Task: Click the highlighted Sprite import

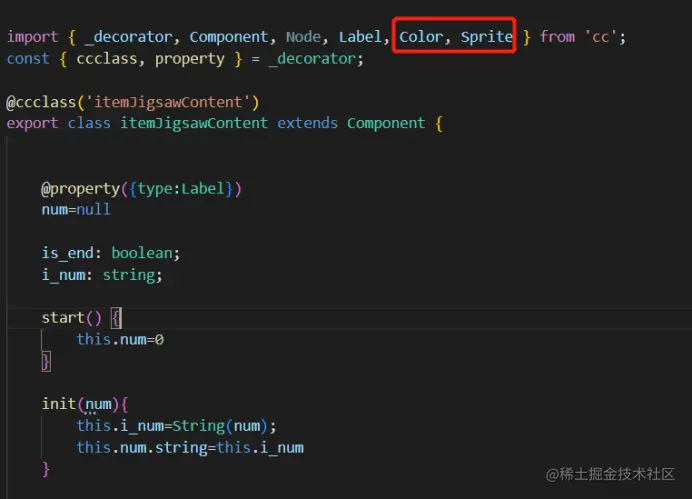Action: pos(486,37)
